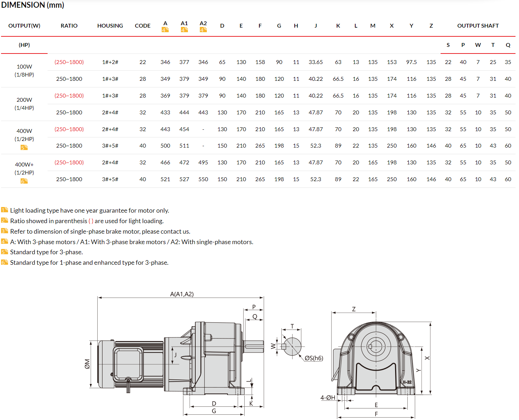The image size is (519, 420).
Task: Click note icon 3 beside brake motor note
Action: [x=5, y=231]
